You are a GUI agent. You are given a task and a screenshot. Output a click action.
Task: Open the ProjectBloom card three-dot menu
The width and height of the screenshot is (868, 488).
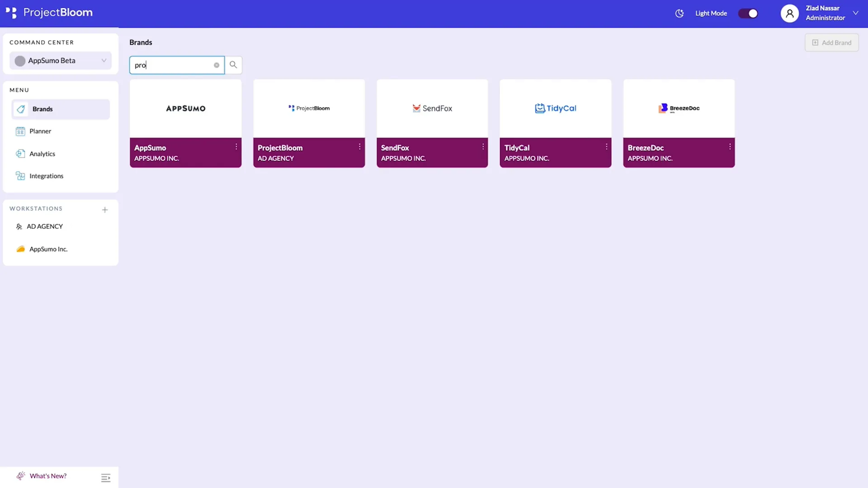coord(359,147)
